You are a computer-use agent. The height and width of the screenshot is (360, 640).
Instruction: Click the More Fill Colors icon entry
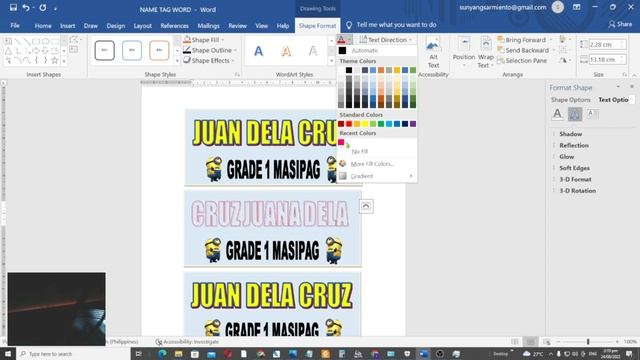342,163
